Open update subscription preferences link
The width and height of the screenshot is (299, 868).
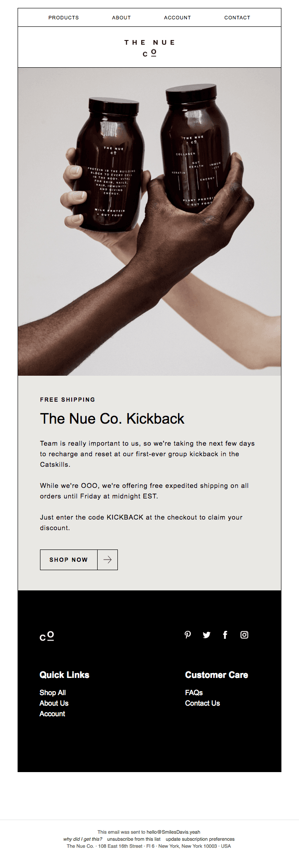(x=200, y=839)
